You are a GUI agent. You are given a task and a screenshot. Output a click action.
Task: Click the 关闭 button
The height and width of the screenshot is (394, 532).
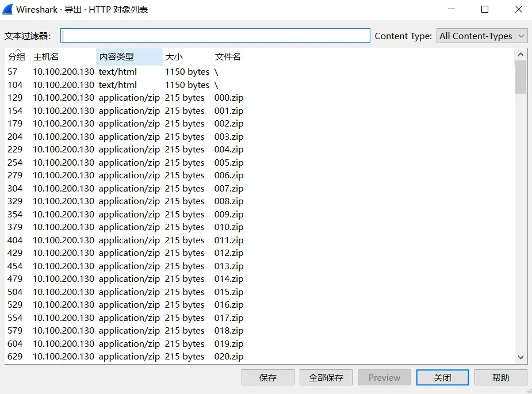click(x=442, y=377)
